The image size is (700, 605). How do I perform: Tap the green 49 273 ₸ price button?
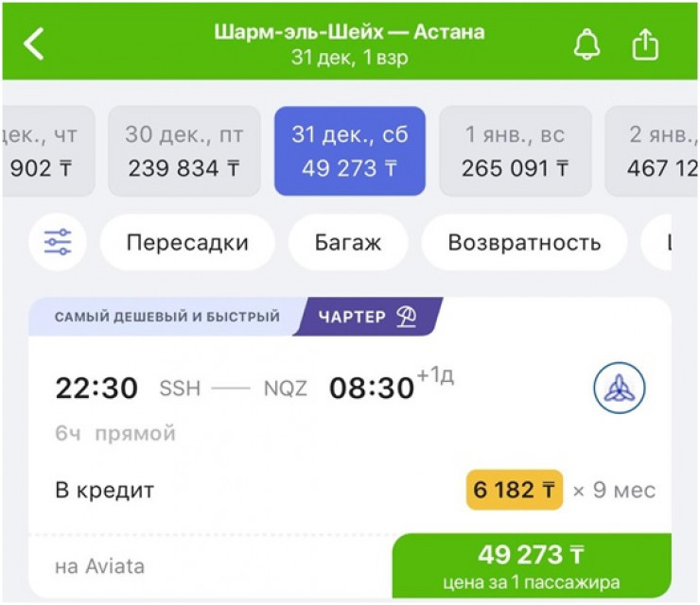[531, 565]
